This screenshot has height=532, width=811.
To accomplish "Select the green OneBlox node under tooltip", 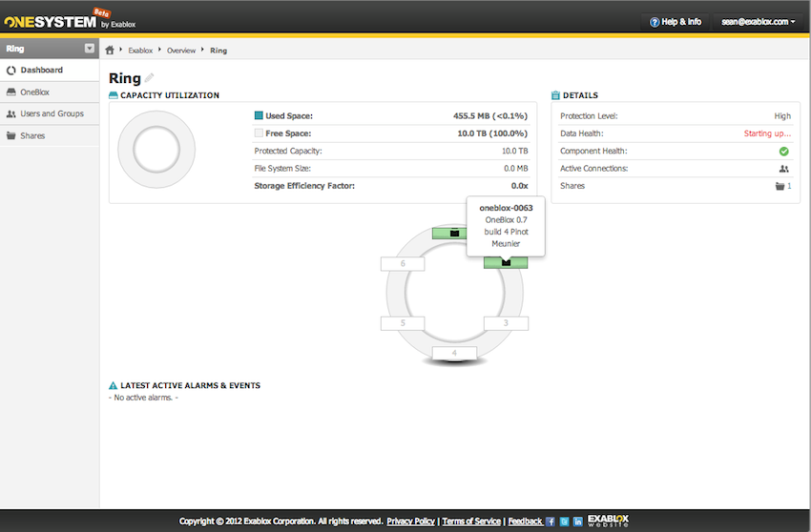I will point(506,262).
